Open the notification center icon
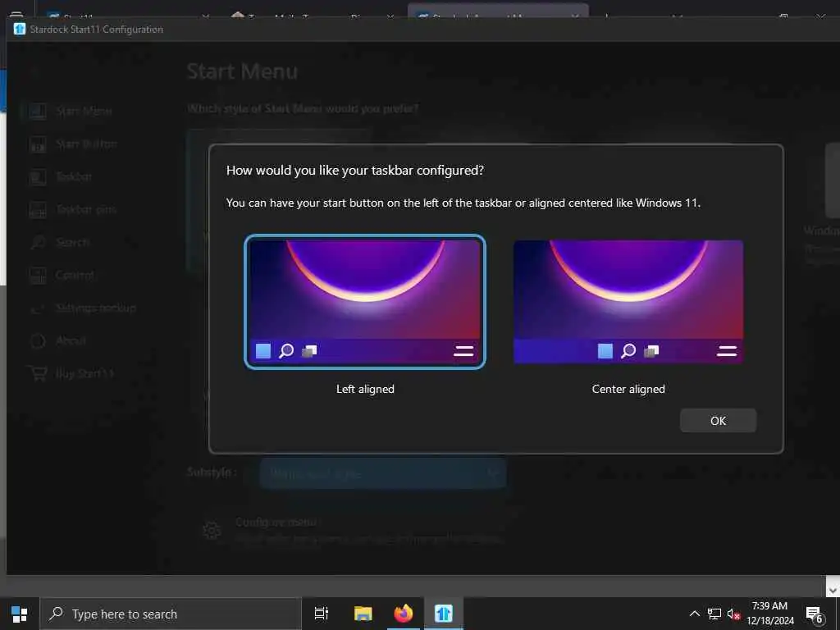This screenshot has height=630, width=840. coord(815,614)
